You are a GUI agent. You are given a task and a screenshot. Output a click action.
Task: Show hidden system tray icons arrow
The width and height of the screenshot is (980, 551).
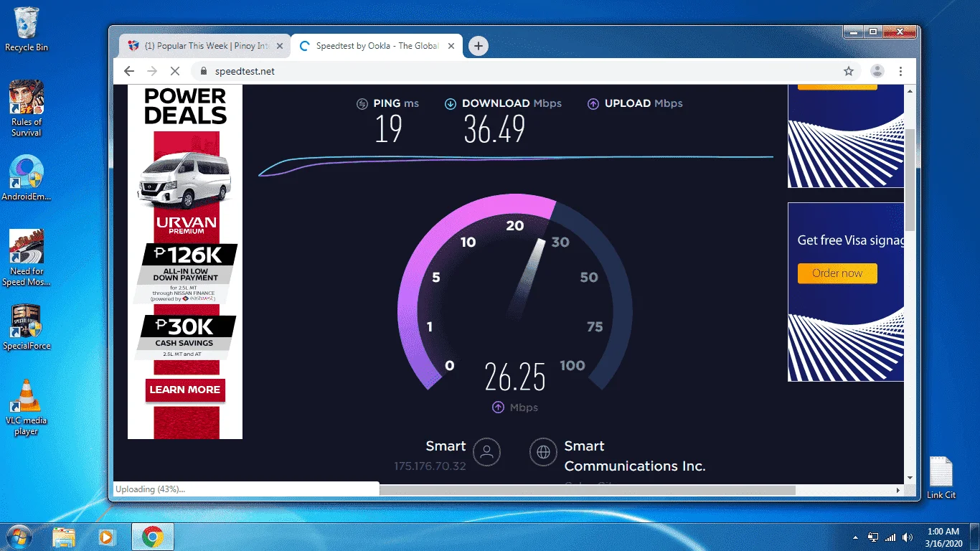pos(855,537)
